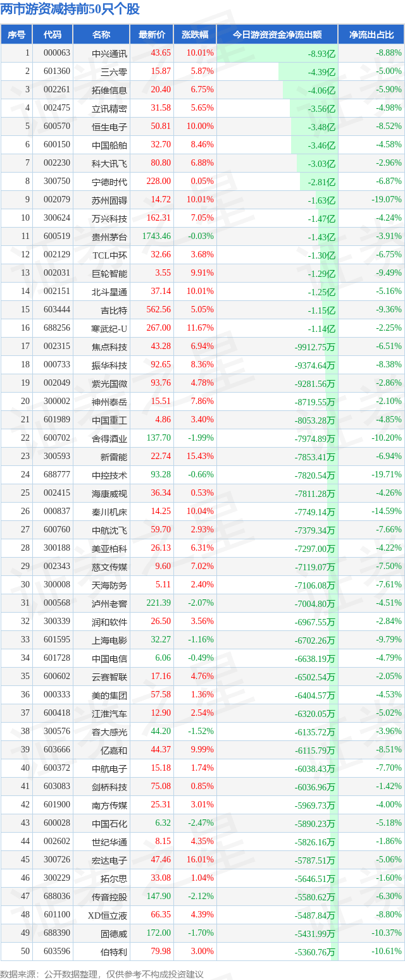The height and width of the screenshot is (980, 405).
Task: Click price 6.06 for 中国电信
Action: click(163, 658)
